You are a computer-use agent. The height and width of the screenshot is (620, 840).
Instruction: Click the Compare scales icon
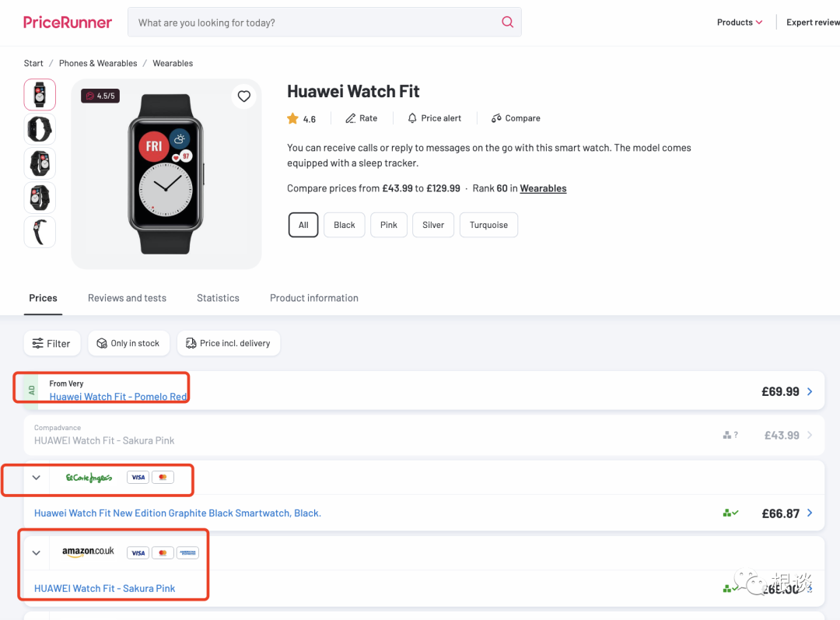point(496,118)
